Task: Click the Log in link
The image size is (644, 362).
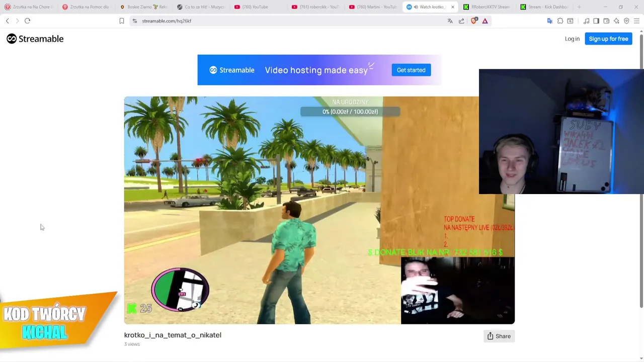Action: tap(572, 39)
